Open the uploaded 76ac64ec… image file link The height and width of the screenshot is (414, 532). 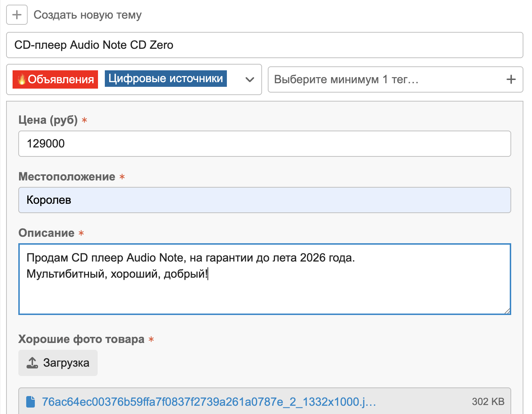click(209, 402)
